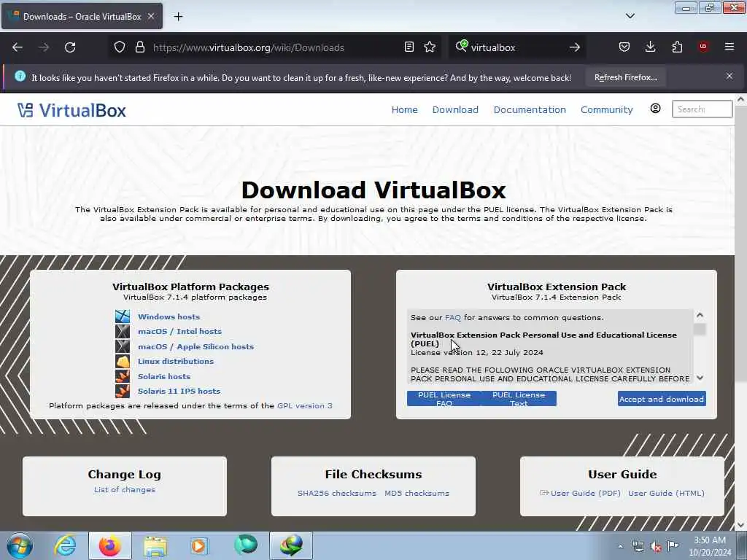Open the Solaris hosts link
Screen dimensions: 747x560
click(x=164, y=376)
